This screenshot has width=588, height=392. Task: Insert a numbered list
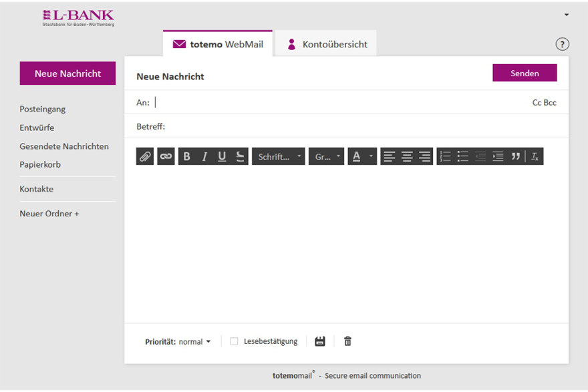click(445, 156)
